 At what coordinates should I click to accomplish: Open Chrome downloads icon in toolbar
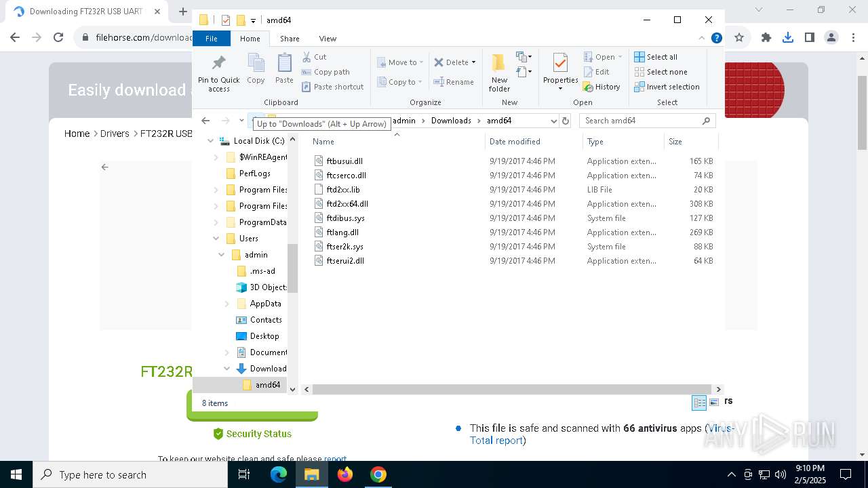pyautogui.click(x=787, y=38)
